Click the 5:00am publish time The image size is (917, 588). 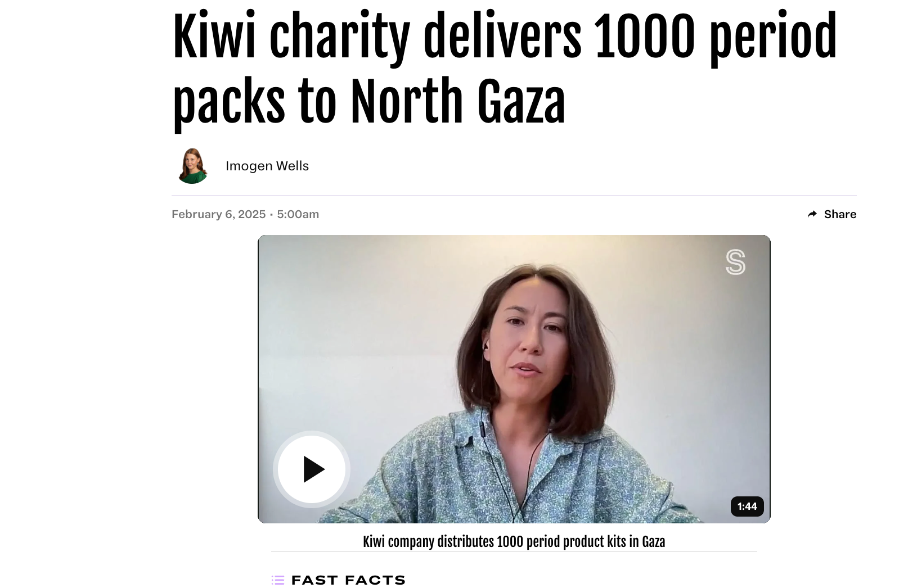point(298,214)
